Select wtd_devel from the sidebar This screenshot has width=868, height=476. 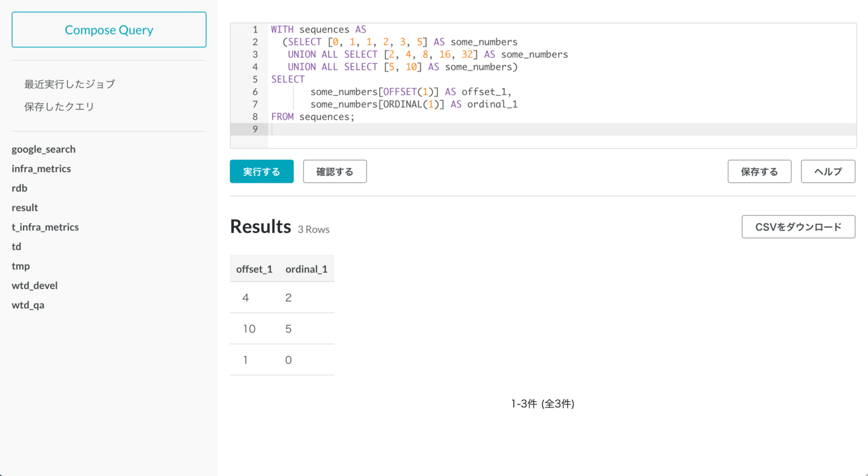[34, 285]
